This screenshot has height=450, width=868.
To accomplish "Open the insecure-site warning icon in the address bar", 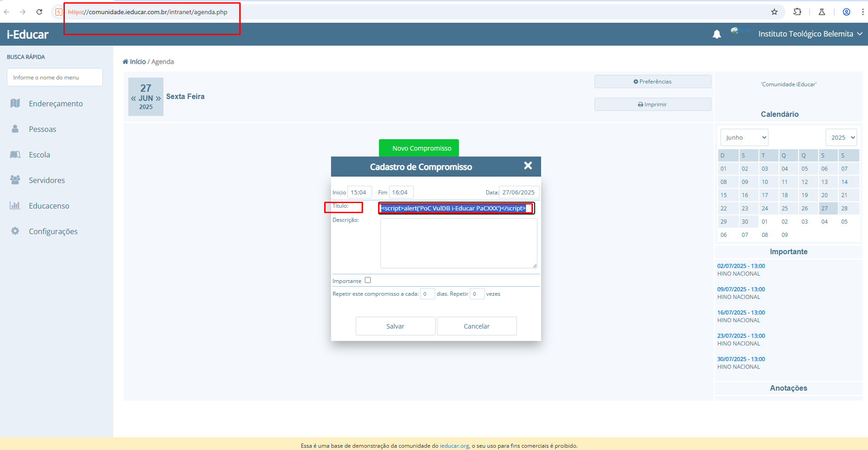I will click(59, 12).
